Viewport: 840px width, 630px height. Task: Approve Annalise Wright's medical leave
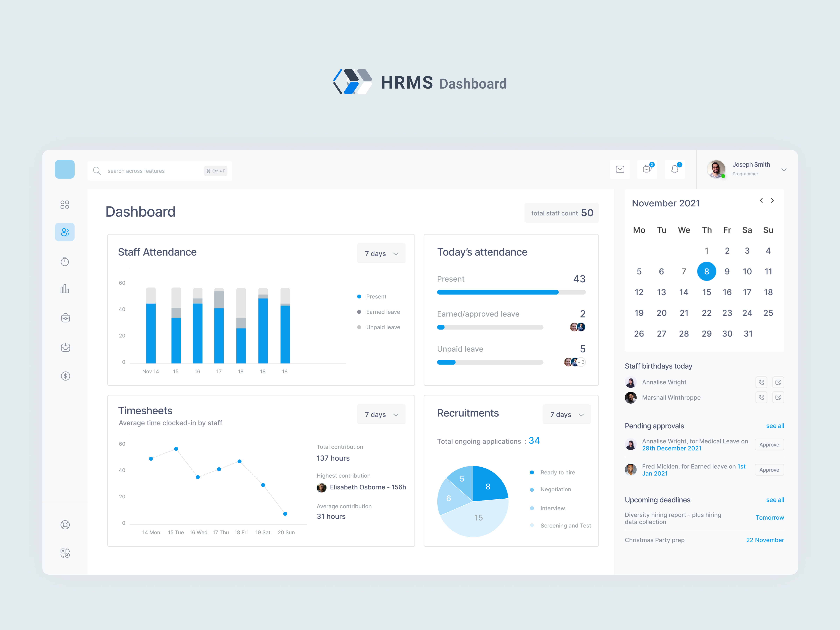(769, 445)
